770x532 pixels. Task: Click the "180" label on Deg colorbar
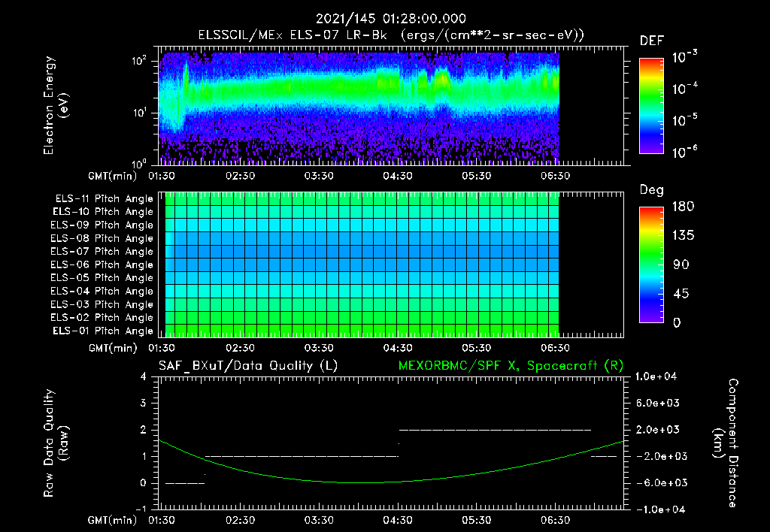click(x=683, y=206)
